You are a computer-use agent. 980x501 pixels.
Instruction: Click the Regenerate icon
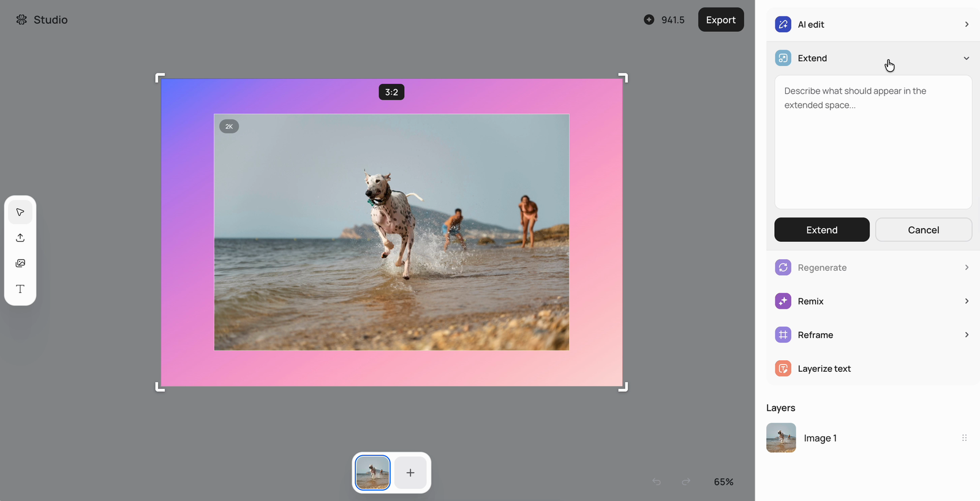pyautogui.click(x=783, y=268)
